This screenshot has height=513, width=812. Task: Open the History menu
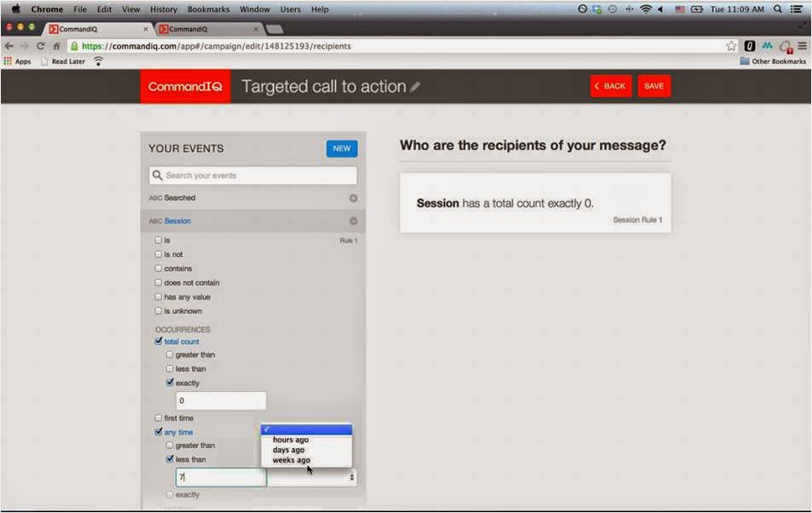click(x=164, y=9)
